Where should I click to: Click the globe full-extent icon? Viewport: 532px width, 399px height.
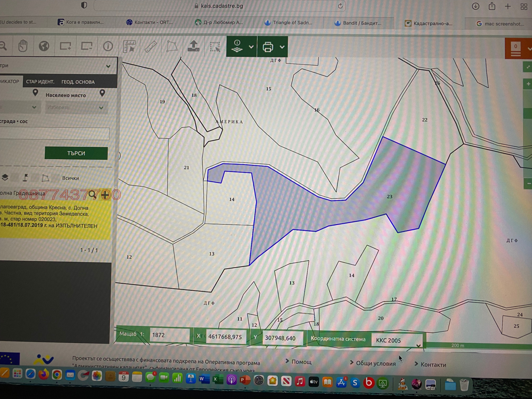[x=44, y=46]
